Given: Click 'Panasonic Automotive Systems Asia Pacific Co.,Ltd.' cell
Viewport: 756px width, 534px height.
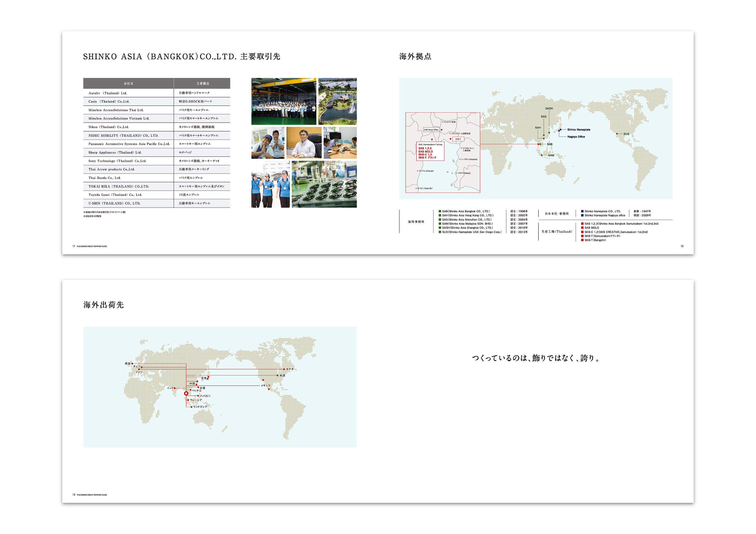Looking at the screenshot, I should (129, 144).
